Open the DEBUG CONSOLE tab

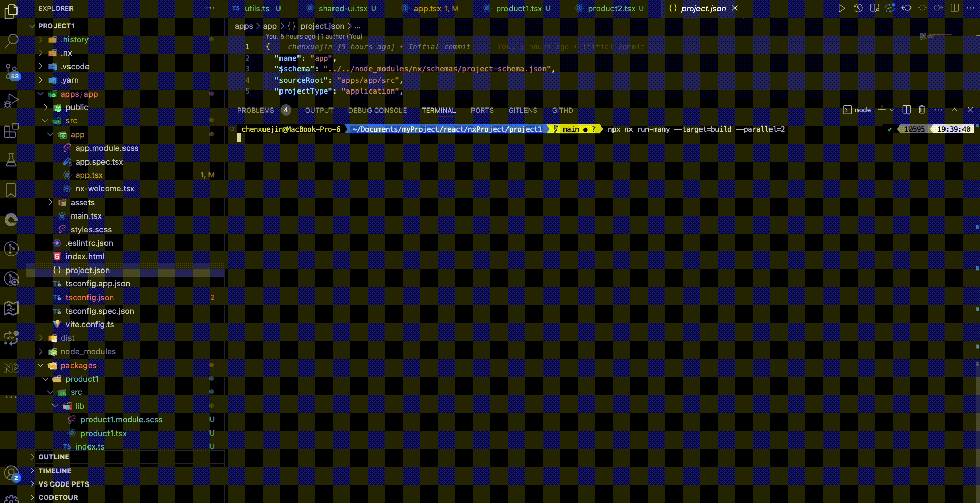377,110
